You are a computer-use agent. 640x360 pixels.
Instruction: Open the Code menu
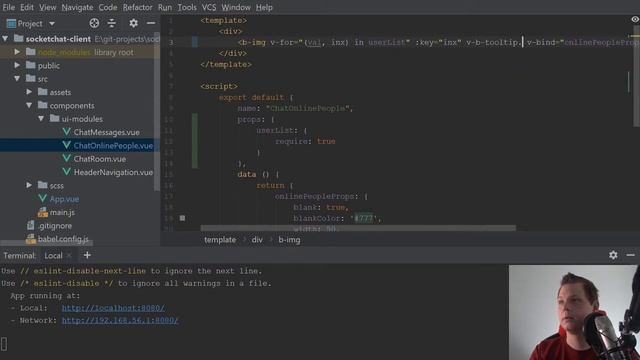point(108,7)
